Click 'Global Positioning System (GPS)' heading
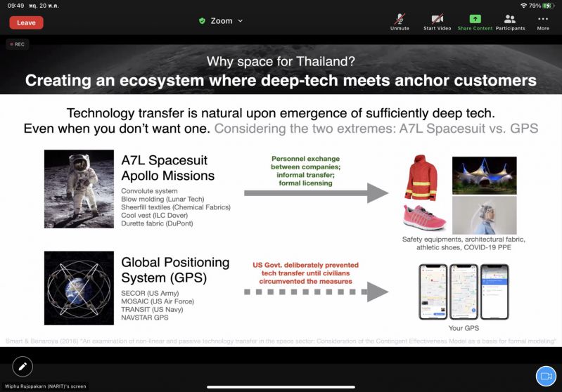562x392 pixels. [x=175, y=270]
